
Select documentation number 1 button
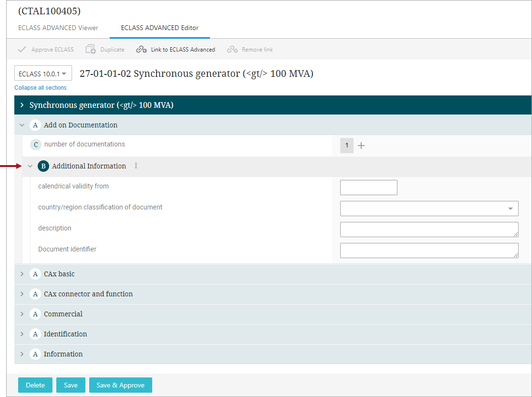point(347,146)
